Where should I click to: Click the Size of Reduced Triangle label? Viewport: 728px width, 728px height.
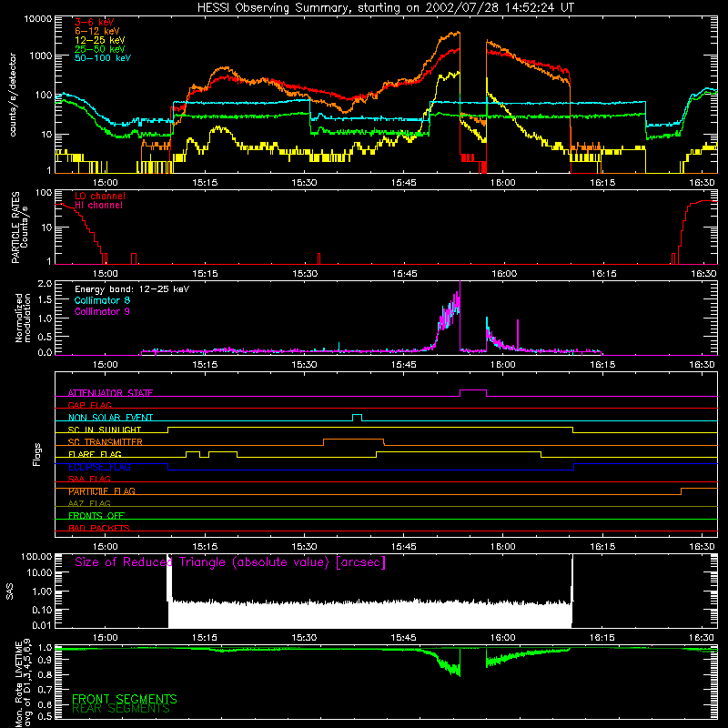click(x=230, y=562)
